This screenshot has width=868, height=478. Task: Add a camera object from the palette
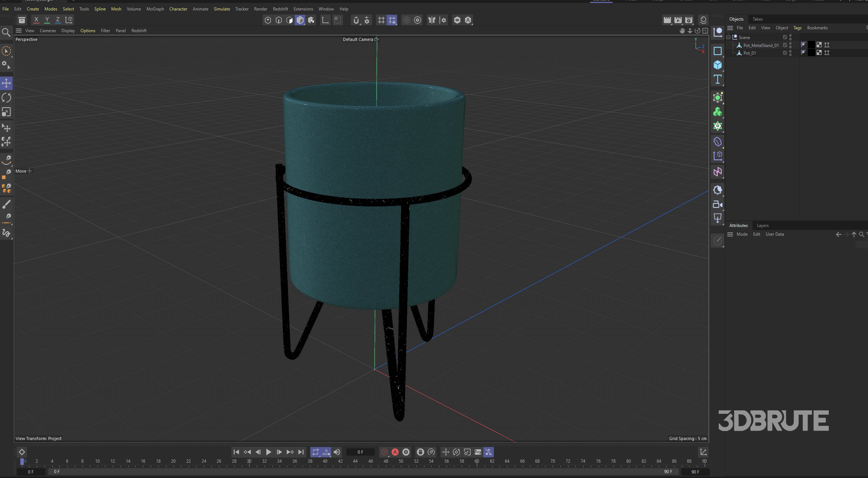[x=717, y=204]
